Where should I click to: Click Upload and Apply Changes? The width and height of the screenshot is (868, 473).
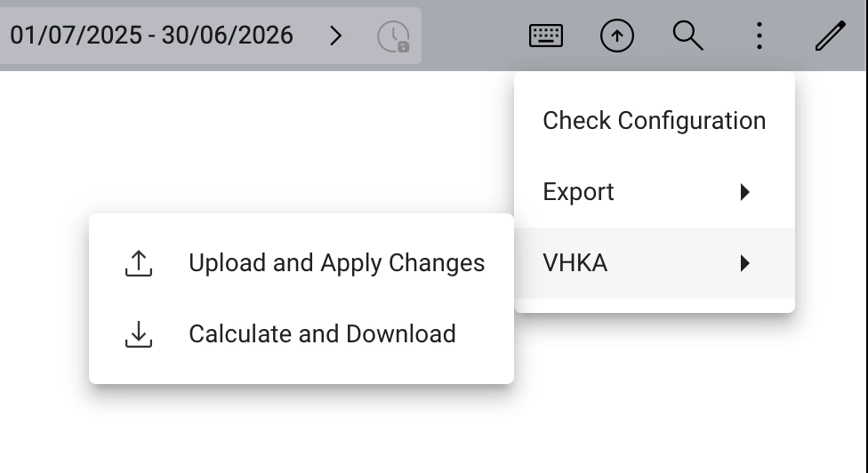pyautogui.click(x=336, y=263)
